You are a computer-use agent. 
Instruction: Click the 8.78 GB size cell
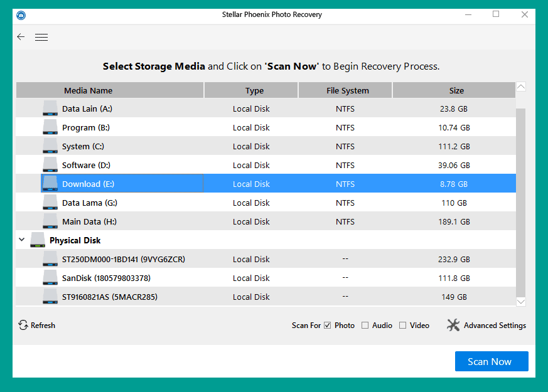point(454,184)
